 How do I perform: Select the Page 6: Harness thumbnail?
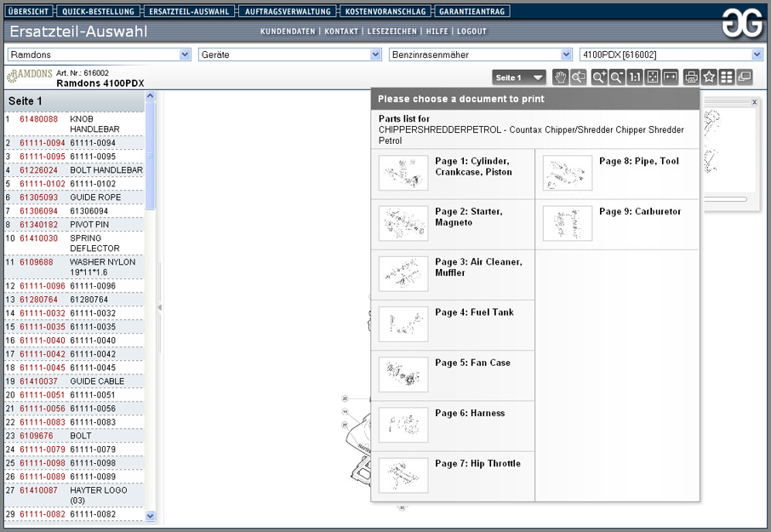(x=403, y=425)
